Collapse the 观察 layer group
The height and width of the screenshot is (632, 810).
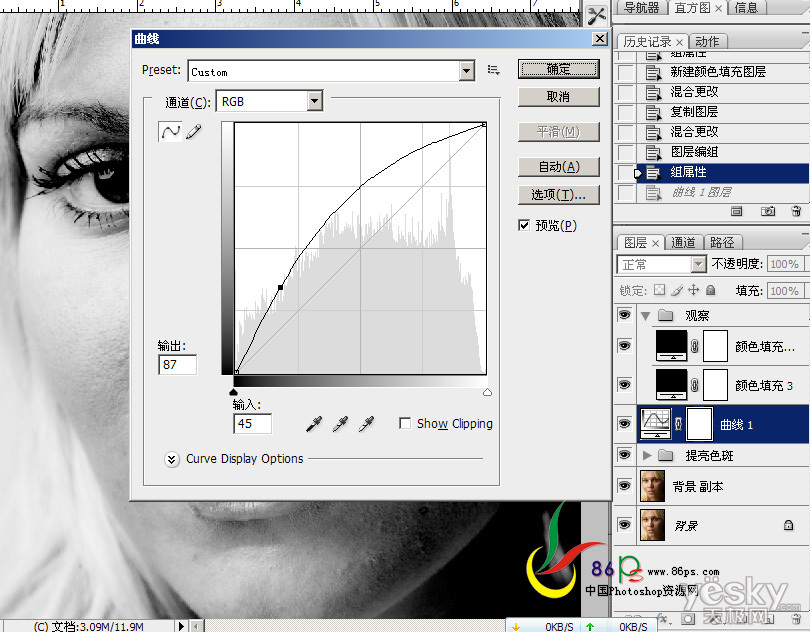coord(645,315)
